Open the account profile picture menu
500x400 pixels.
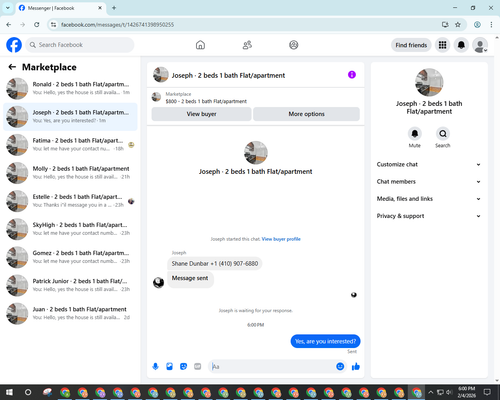(480, 45)
